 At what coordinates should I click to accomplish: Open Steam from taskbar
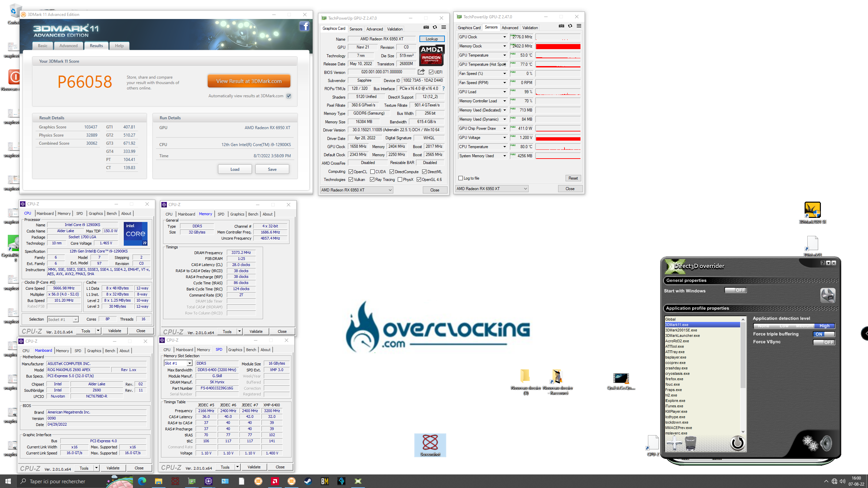[x=308, y=481]
